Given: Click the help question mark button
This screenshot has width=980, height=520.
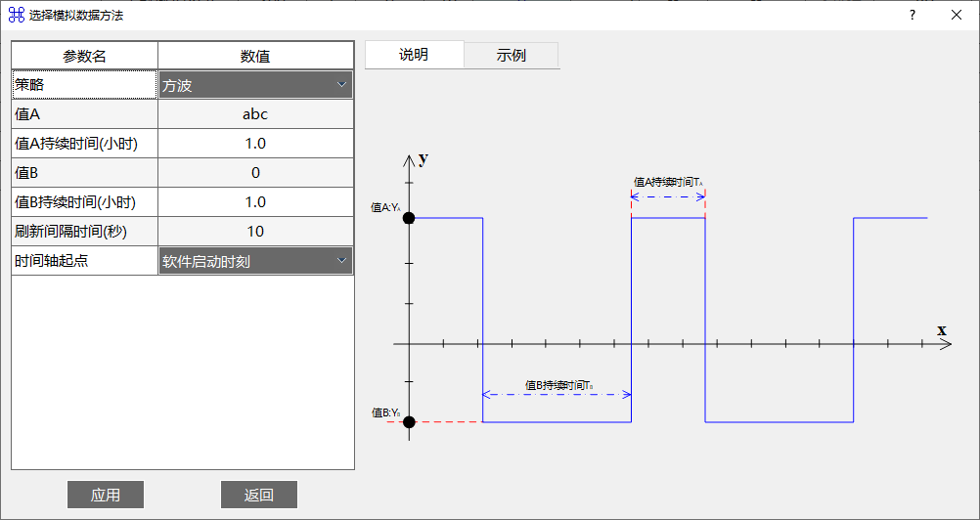Looking at the screenshot, I should coord(913,15).
